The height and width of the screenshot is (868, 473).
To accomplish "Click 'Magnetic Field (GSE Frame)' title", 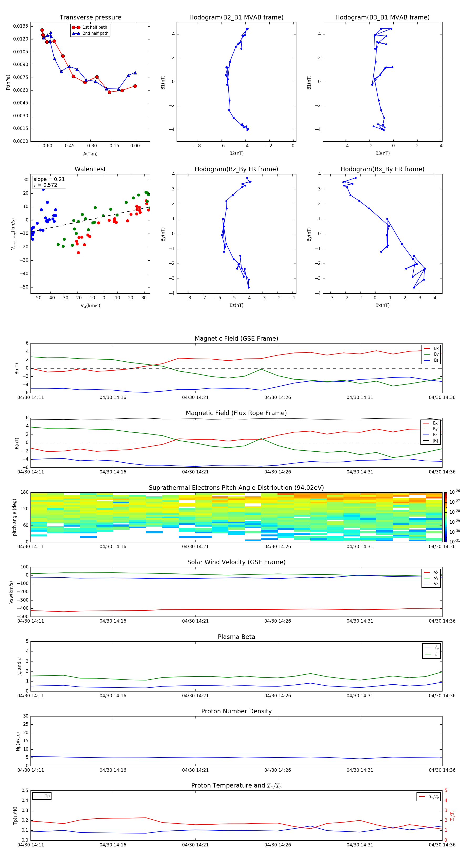I will (236, 339).
